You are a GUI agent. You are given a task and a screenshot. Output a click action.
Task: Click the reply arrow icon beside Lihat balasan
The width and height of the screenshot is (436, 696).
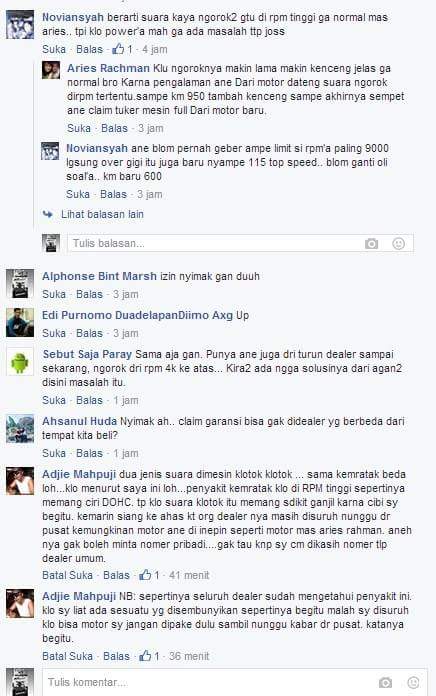[48, 214]
